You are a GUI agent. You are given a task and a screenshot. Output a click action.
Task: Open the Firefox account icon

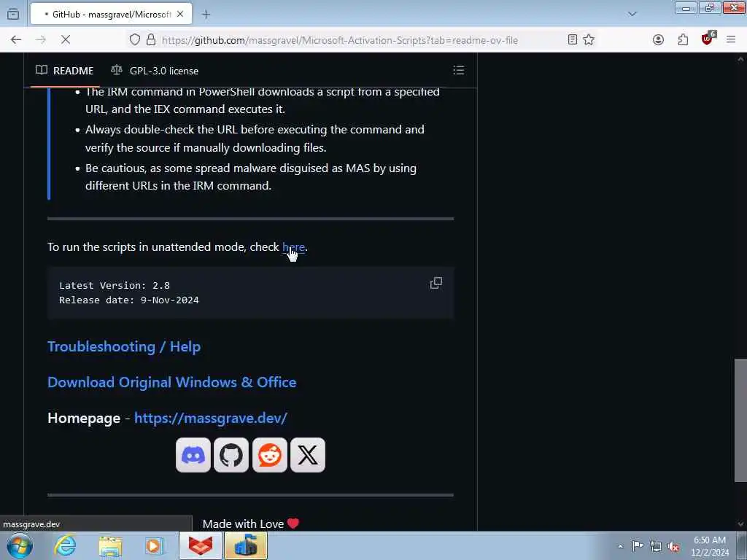(658, 40)
